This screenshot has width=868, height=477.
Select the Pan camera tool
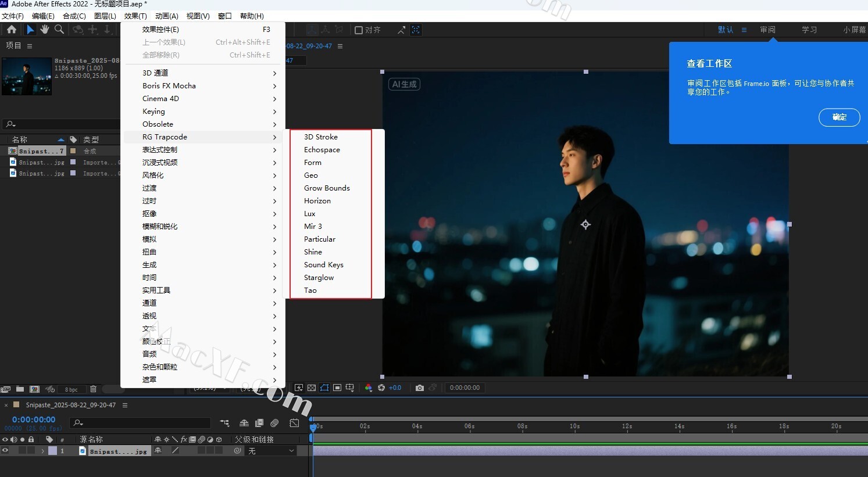point(93,29)
